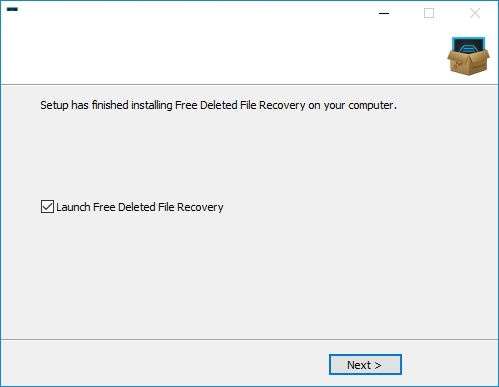Screen dimensions: 499x387
Task: Uncheck the Launch Free Deleted File Recovery checkbox
Action: pos(47,207)
